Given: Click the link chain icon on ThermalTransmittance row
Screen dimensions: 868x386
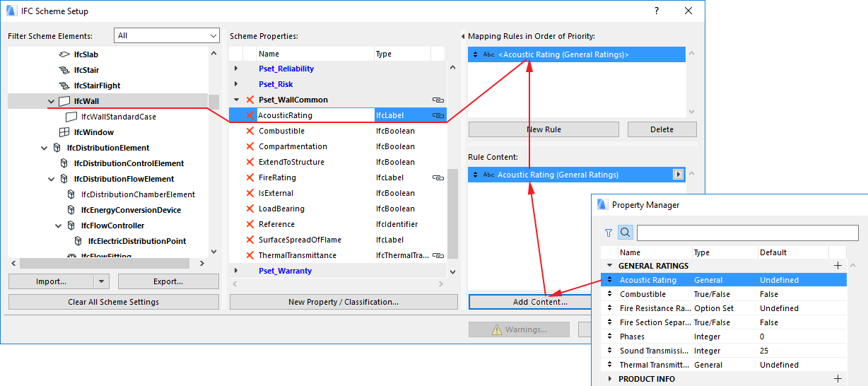Looking at the screenshot, I should click(438, 255).
